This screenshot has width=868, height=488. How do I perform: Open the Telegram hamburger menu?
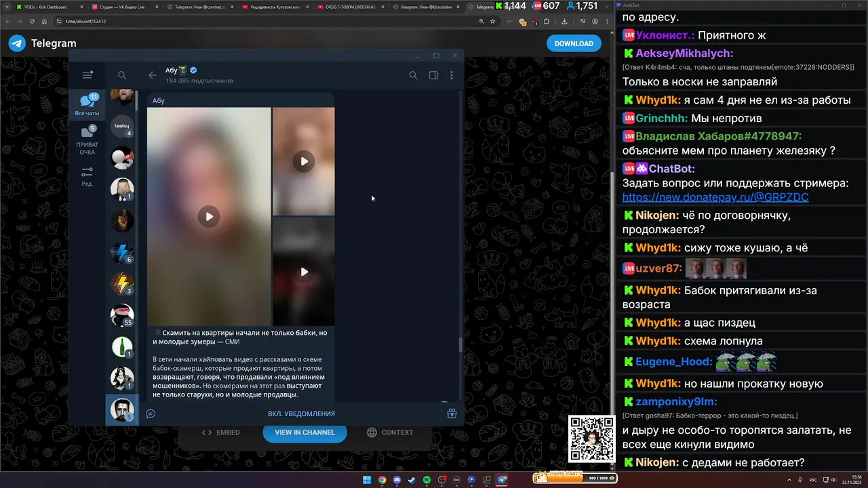click(x=87, y=75)
